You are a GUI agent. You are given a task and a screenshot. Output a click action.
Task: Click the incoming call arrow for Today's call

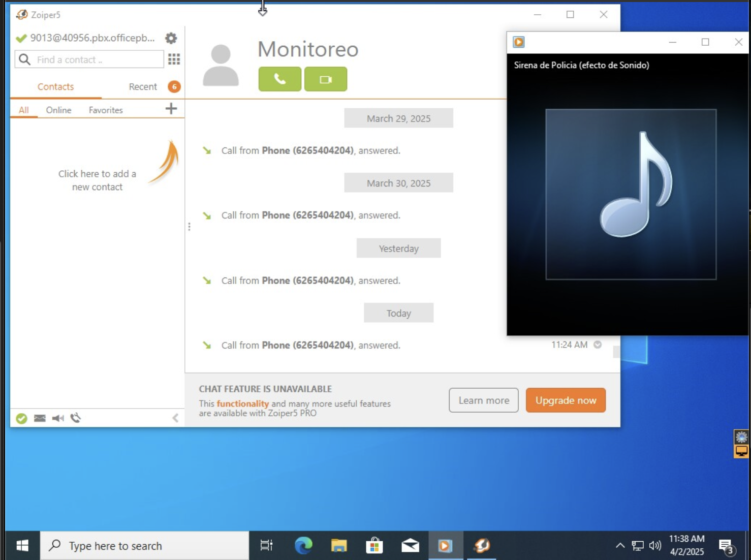point(207,345)
